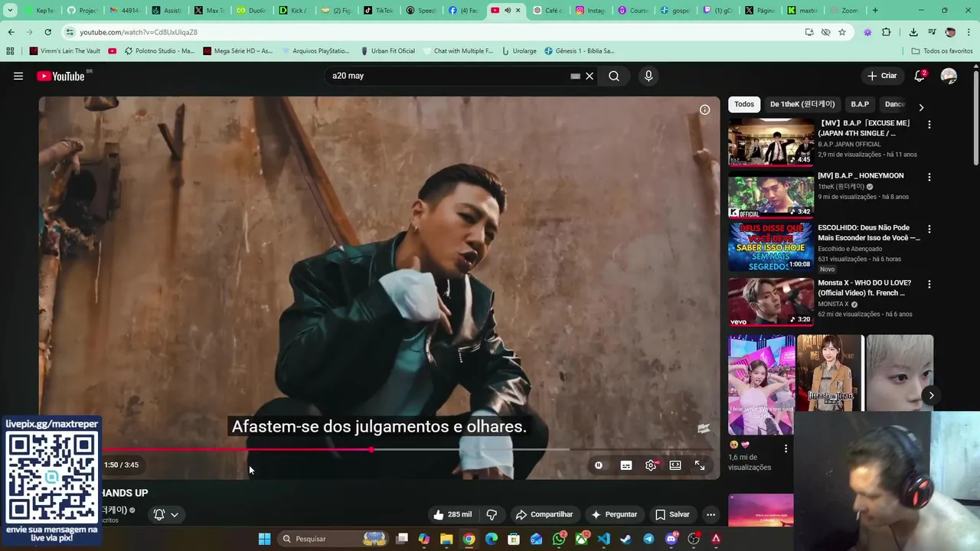980x551 pixels.
Task: Open notification preference bell dropdown
Action: coord(166,514)
